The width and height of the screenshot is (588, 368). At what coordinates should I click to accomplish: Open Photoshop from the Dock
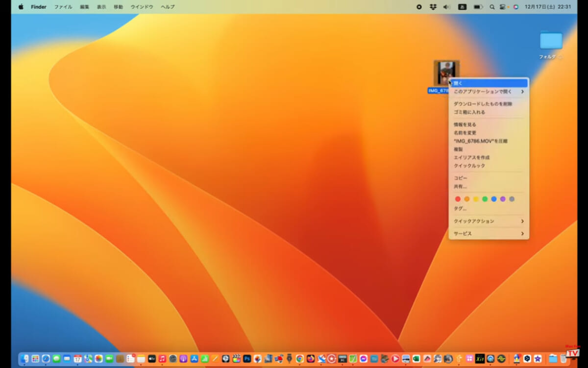247,359
